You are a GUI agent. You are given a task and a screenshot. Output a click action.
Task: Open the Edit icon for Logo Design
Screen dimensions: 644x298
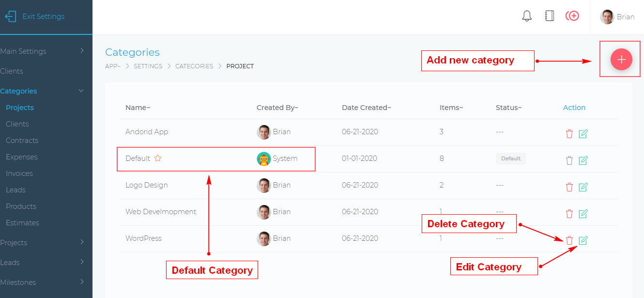pos(583,187)
